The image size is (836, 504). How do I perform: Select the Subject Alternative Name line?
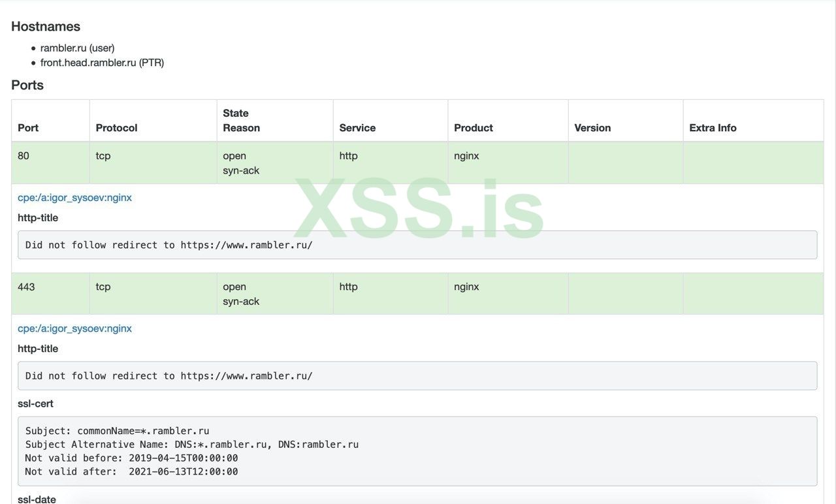[x=192, y=445]
